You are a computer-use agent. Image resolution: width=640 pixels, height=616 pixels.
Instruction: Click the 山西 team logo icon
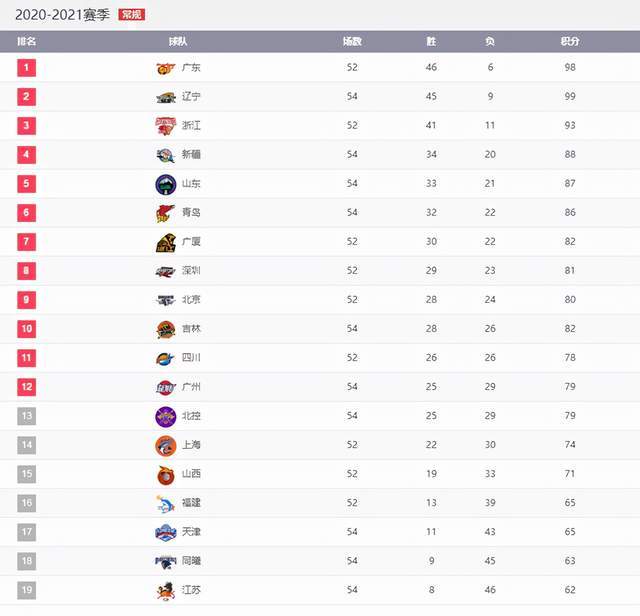(166, 475)
